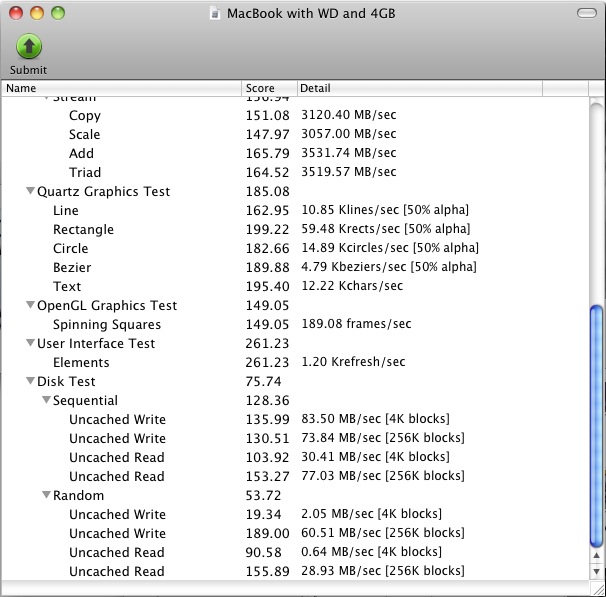Zoom the window with green button
Image resolution: width=606 pixels, height=597 pixels.
[58, 13]
